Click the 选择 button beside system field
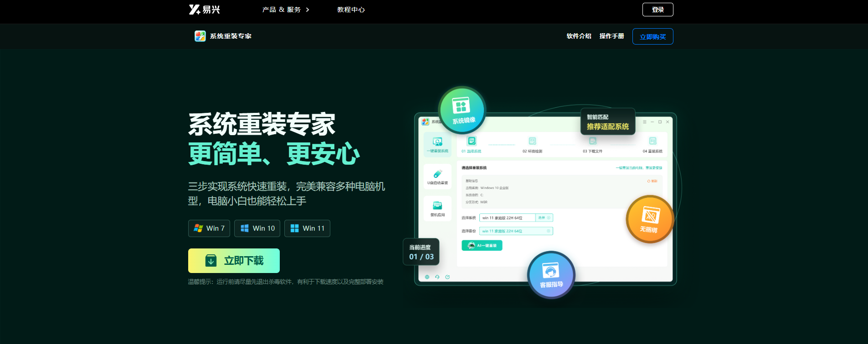The height and width of the screenshot is (344, 868). click(x=544, y=218)
